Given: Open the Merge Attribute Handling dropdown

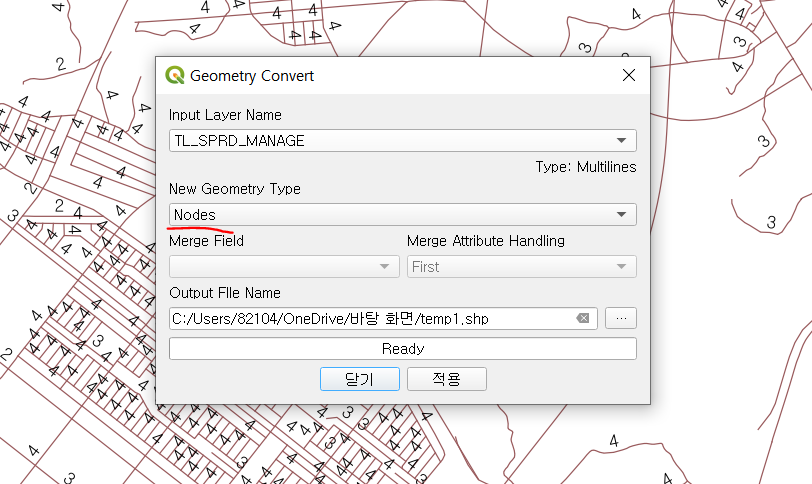Looking at the screenshot, I should [521, 267].
